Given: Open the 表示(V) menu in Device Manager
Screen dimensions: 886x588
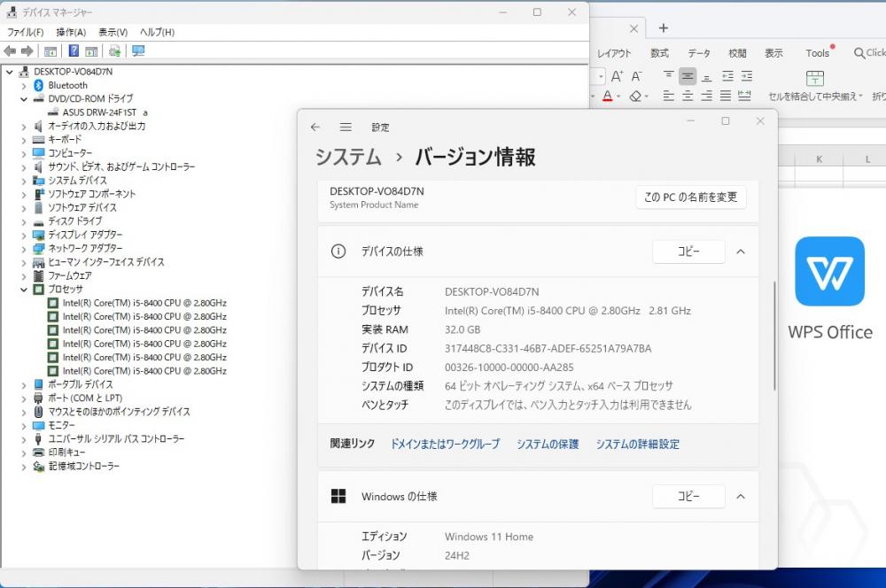Looking at the screenshot, I should pos(113,32).
